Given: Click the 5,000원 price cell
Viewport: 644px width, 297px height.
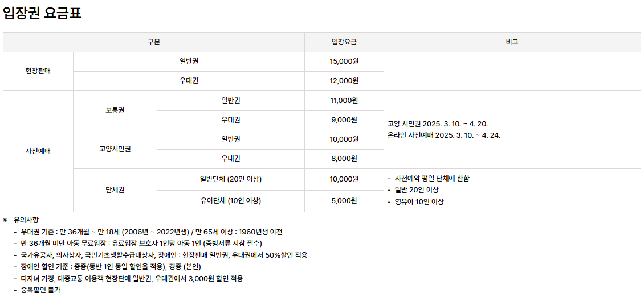Looking at the screenshot, I should (x=344, y=201).
